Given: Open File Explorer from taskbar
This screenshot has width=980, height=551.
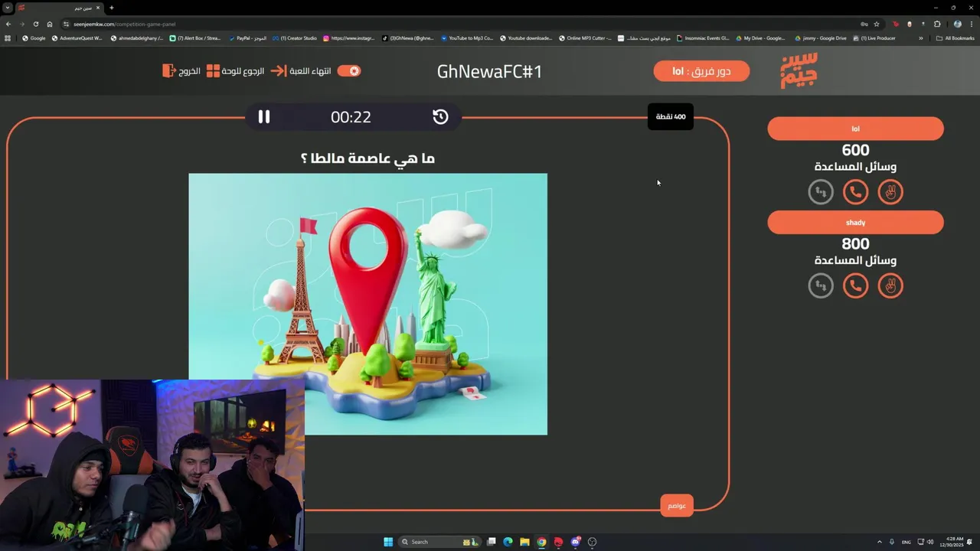Looking at the screenshot, I should click(524, 542).
